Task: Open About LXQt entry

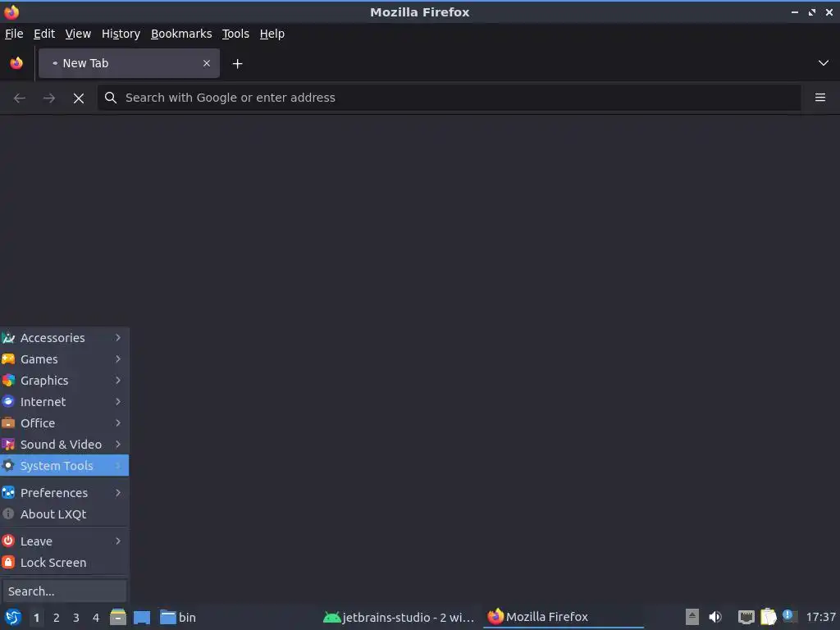Action: (64, 514)
